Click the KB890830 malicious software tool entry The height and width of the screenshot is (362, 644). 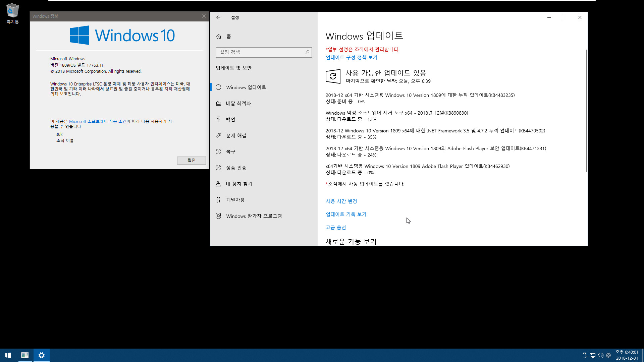(x=397, y=116)
